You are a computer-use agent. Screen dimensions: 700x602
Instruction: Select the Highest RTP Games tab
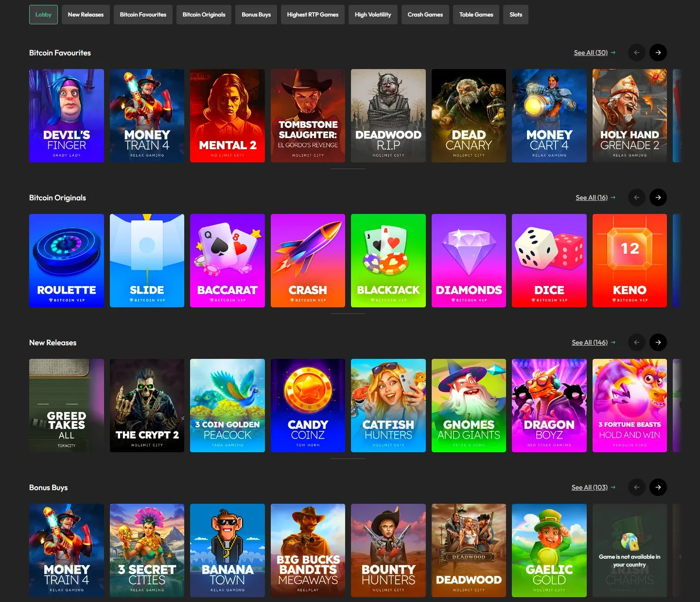point(313,15)
